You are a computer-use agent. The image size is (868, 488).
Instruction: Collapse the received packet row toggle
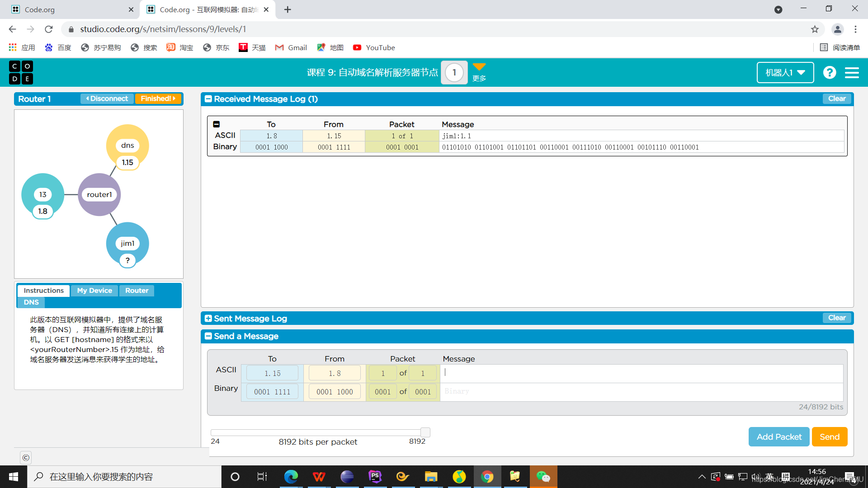(x=217, y=124)
